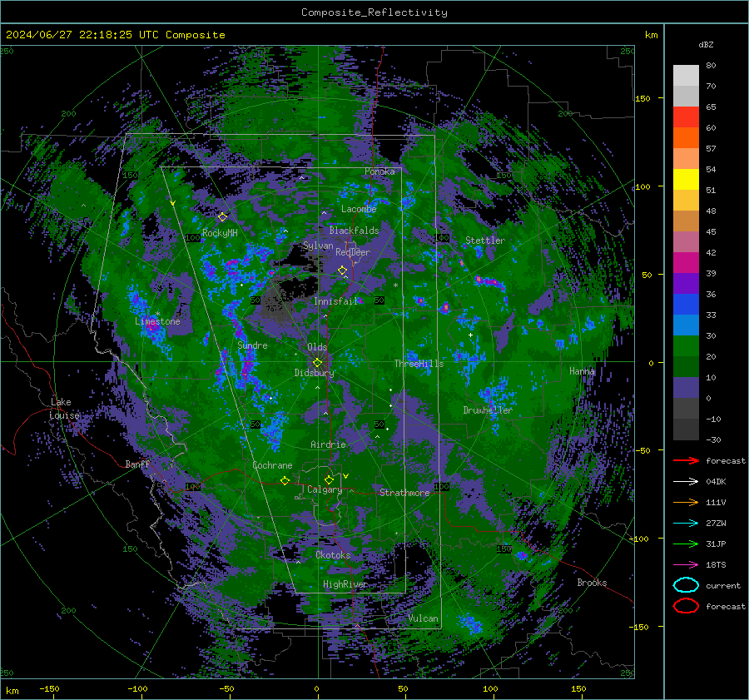Click the cyan 27ZW arrow symbol
The image size is (749, 700).
[x=686, y=524]
